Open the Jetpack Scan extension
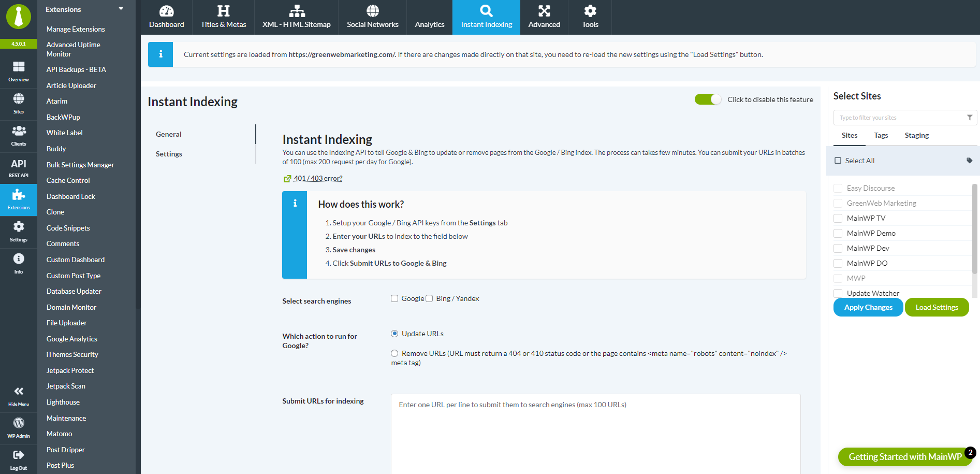 point(66,386)
